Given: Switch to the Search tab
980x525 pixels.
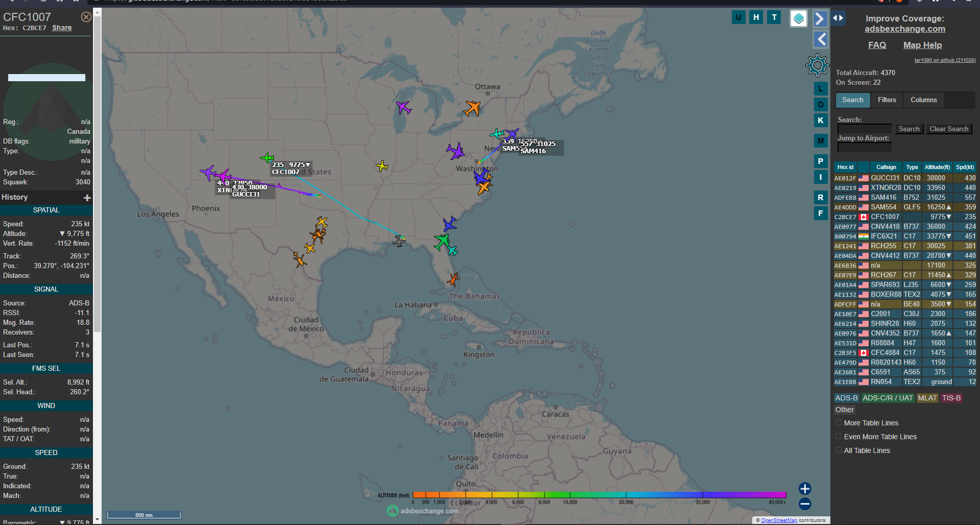Looking at the screenshot, I should pyautogui.click(x=853, y=100).
